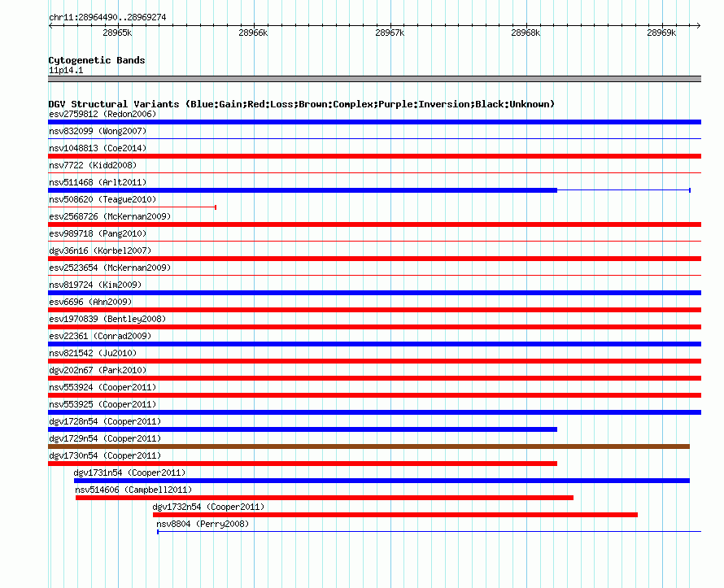Select esv989718 (Pang2010) label

98,233
